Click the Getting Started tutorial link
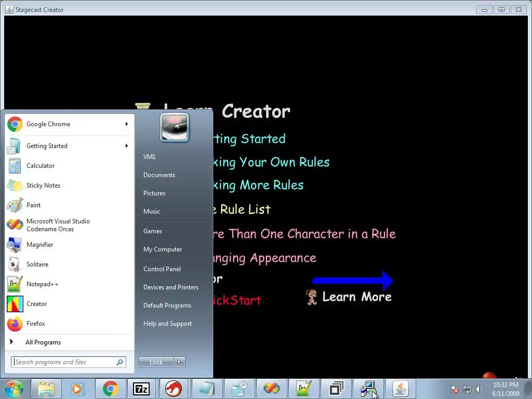Viewport: 532px width, 399px height. (x=249, y=139)
